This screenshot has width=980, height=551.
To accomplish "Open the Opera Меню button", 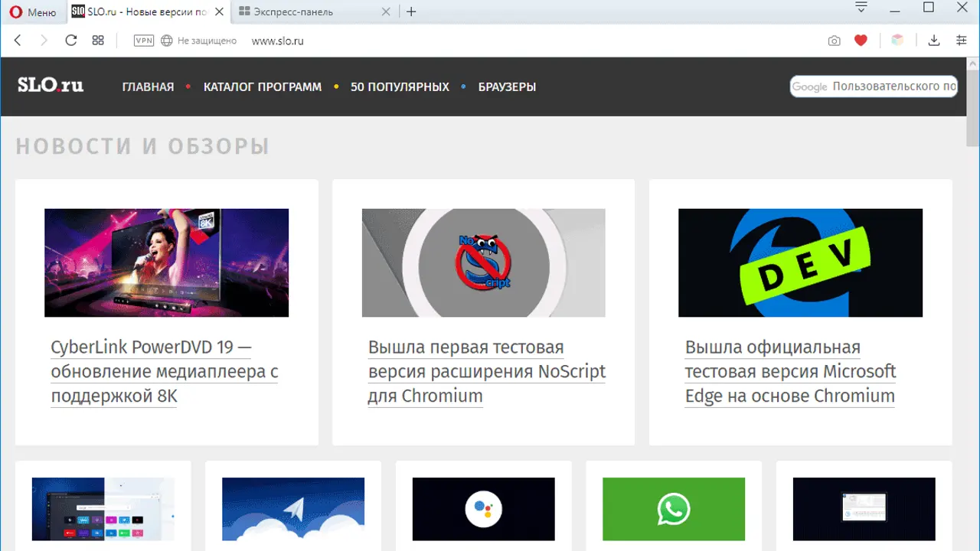I will click(33, 12).
